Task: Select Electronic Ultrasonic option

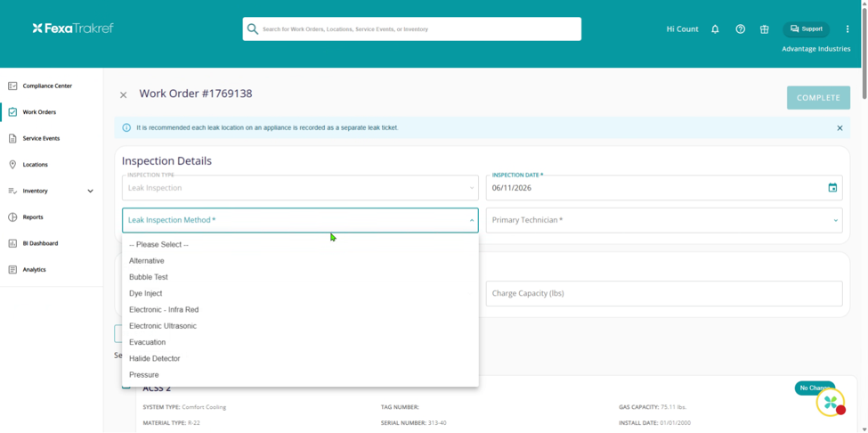Action: coord(300,326)
